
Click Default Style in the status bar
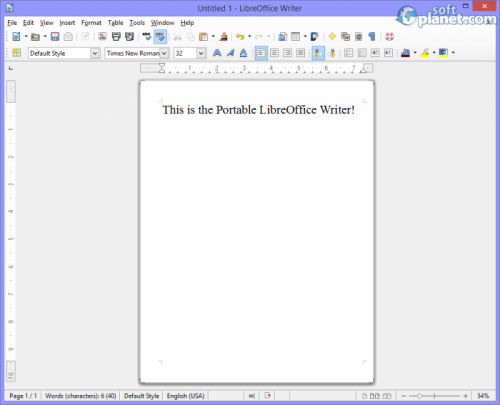point(141,396)
